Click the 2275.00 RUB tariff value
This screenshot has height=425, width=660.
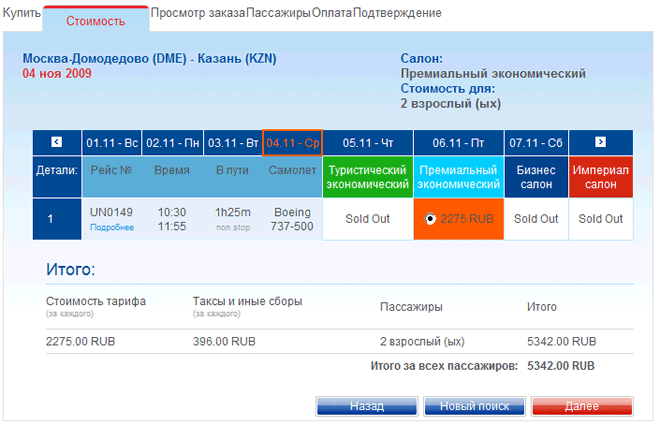point(80,341)
